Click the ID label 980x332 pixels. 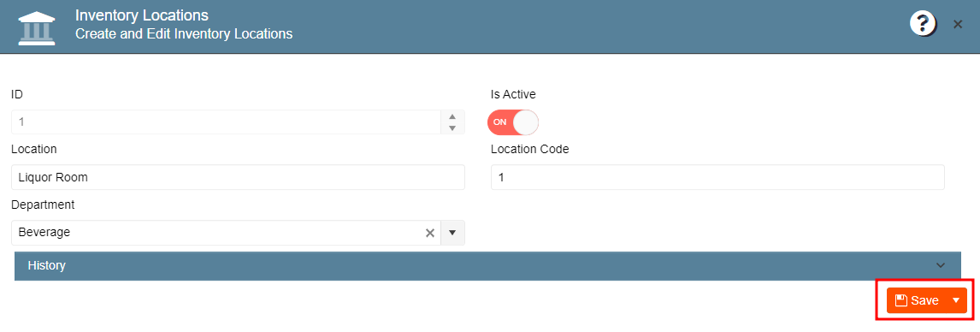click(17, 94)
